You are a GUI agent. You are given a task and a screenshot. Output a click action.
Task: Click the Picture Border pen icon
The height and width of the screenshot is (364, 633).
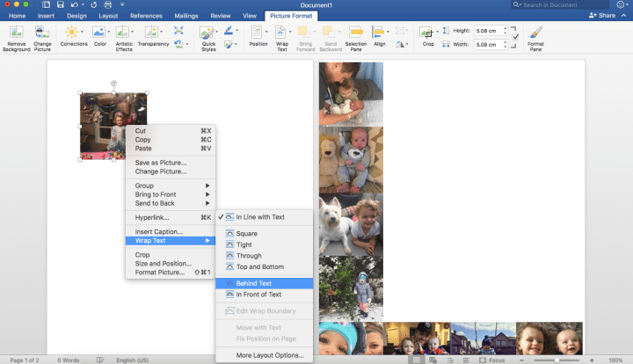tap(229, 31)
